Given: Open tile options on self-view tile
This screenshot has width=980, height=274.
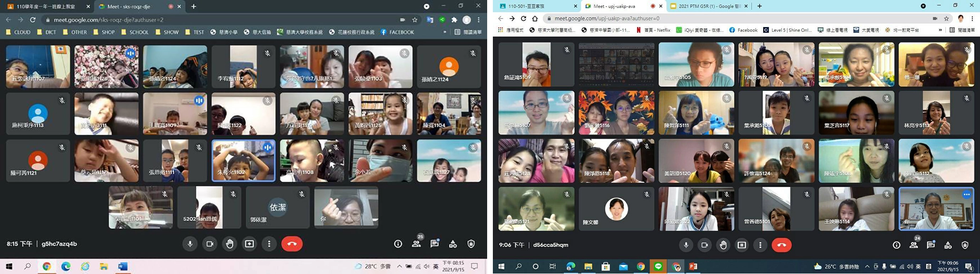Looking at the screenshot, I should pos(966,195).
